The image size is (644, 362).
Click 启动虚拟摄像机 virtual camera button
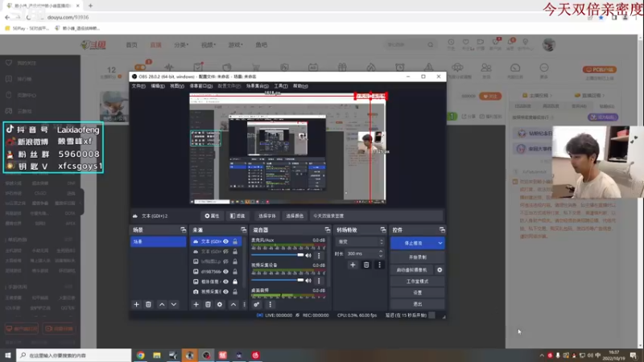click(x=412, y=270)
